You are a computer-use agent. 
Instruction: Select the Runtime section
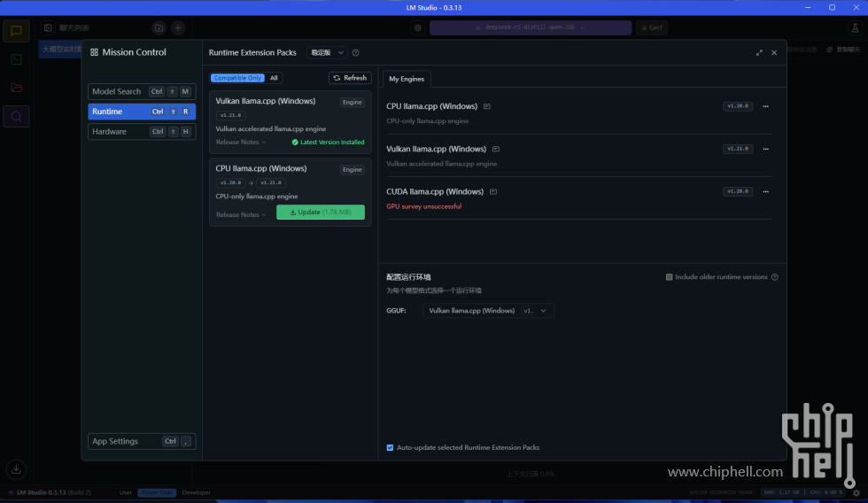(x=142, y=112)
